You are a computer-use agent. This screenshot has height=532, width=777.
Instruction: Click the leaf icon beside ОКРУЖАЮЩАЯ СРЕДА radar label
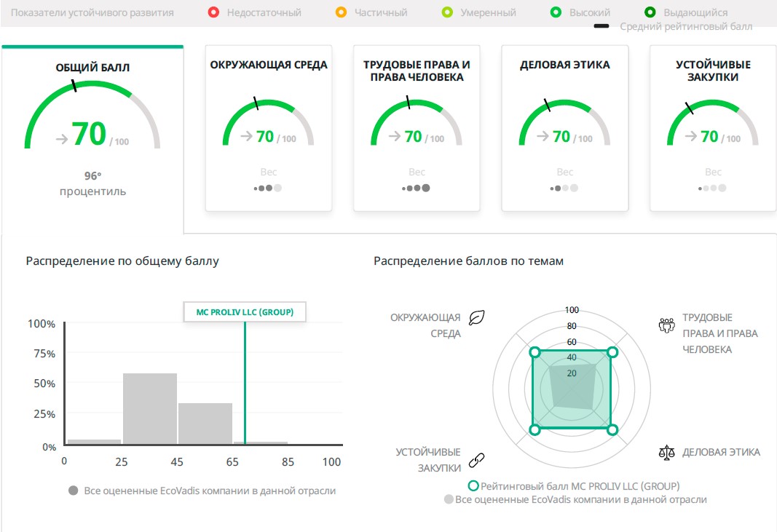pyautogui.click(x=476, y=318)
